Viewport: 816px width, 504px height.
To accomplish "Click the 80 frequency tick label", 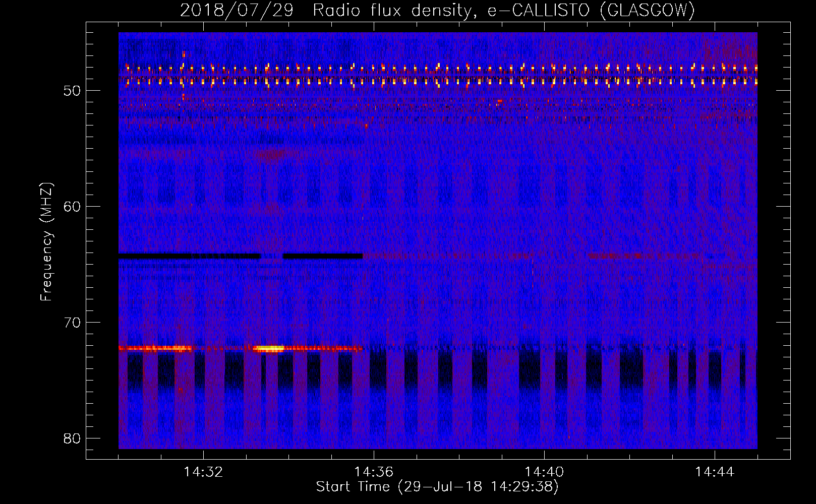I will 72,438.
